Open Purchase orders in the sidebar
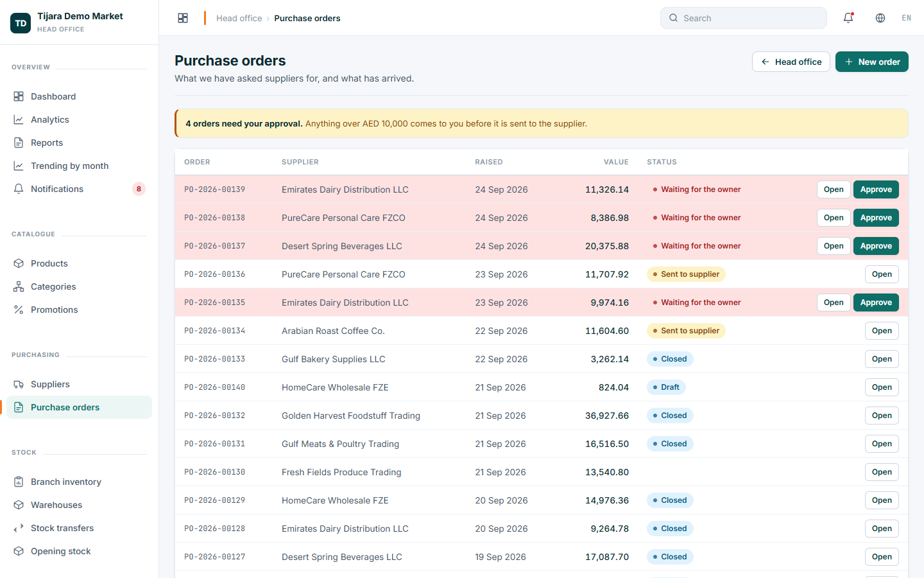This screenshot has width=924, height=578. click(79, 407)
